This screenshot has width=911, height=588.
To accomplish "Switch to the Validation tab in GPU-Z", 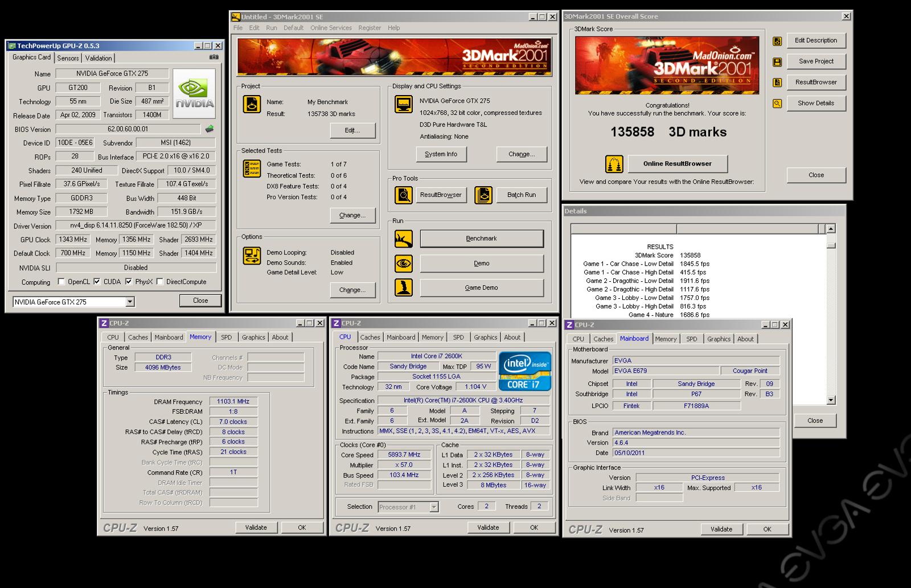I will click(99, 58).
